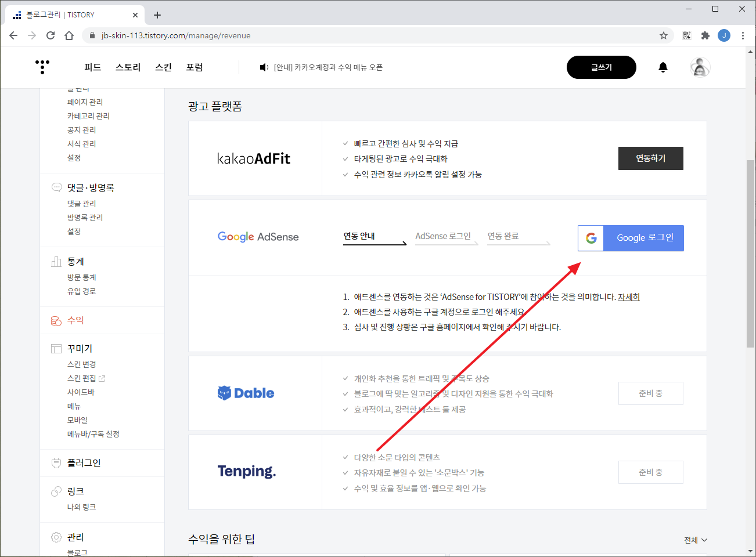Open 유입 경로 in sidebar
The width and height of the screenshot is (756, 557).
coord(81,291)
